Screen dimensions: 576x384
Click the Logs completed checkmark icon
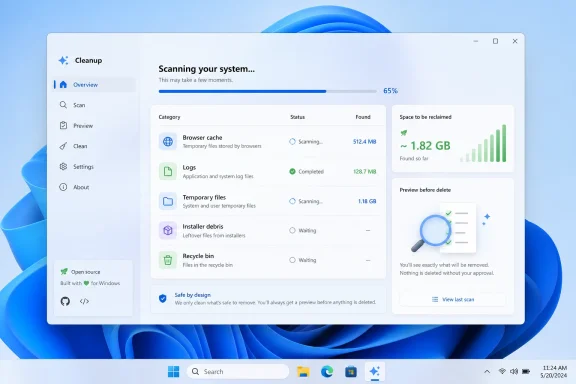(292, 171)
